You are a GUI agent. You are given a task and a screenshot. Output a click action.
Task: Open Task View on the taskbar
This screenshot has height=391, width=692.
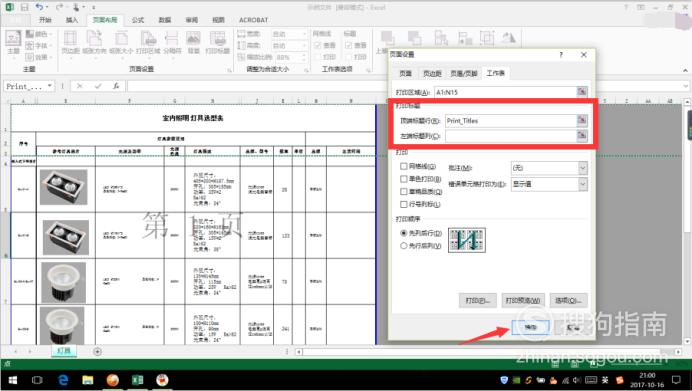[x=37, y=380]
